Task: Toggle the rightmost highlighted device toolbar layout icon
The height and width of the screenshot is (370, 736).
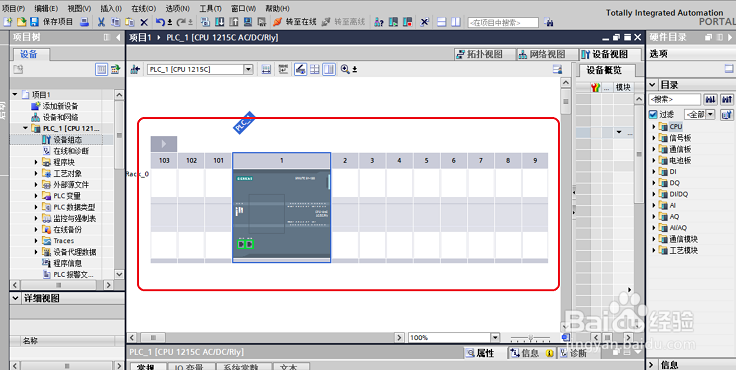Action: click(329, 69)
